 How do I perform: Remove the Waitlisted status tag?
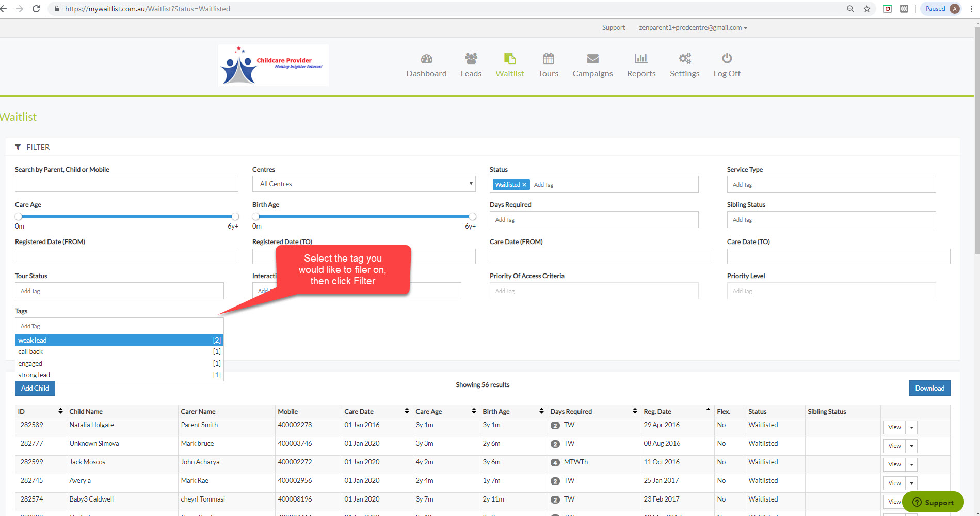524,185
